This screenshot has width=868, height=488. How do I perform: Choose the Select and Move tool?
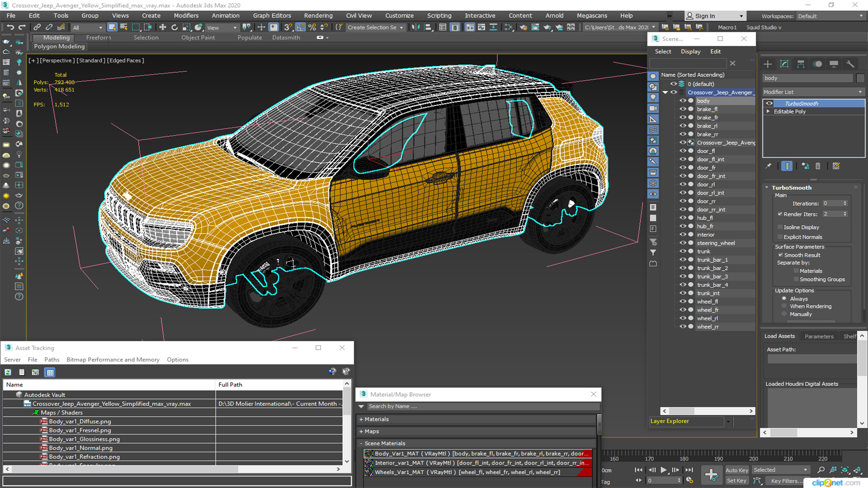(x=163, y=27)
